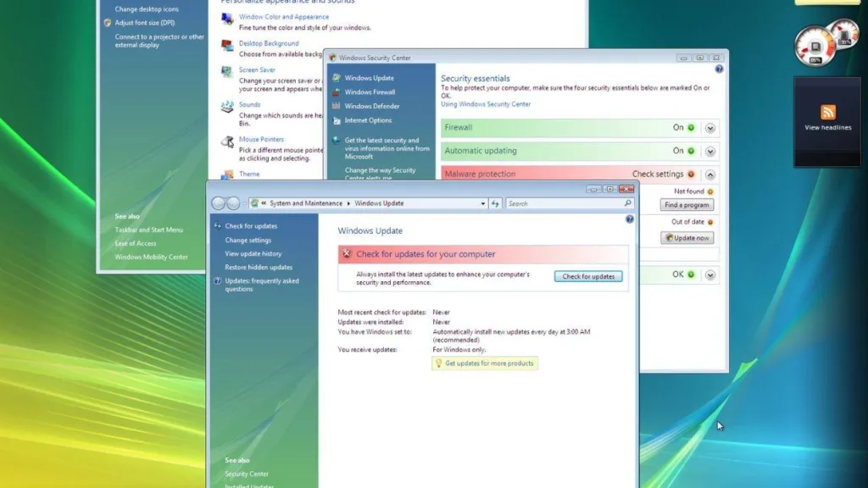Expand the Firewall section chevron

pyautogui.click(x=709, y=129)
